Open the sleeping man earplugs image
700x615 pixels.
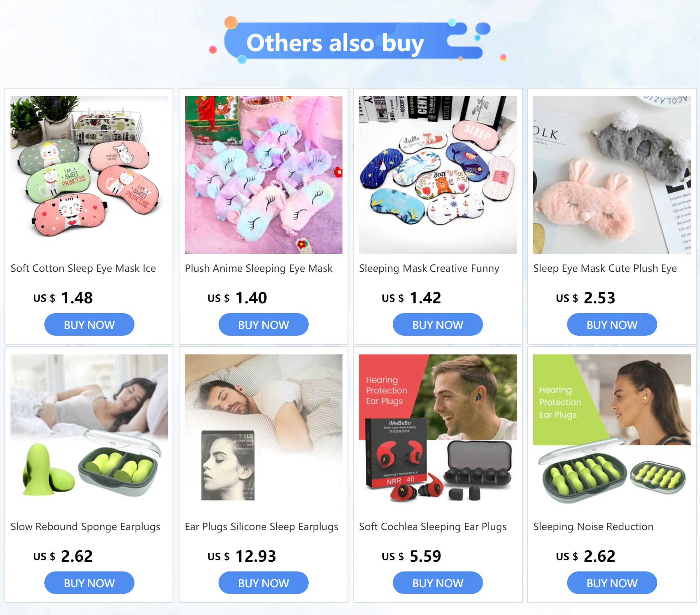click(264, 433)
